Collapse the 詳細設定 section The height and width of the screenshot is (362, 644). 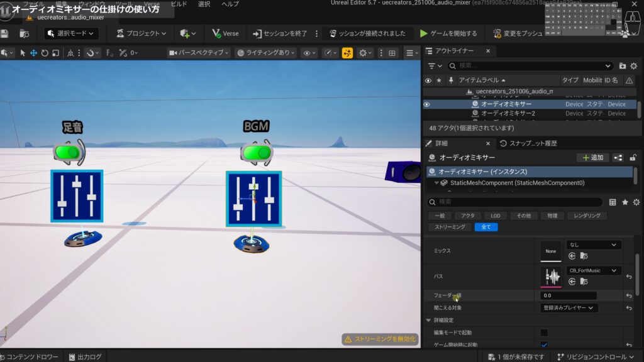[x=429, y=320]
